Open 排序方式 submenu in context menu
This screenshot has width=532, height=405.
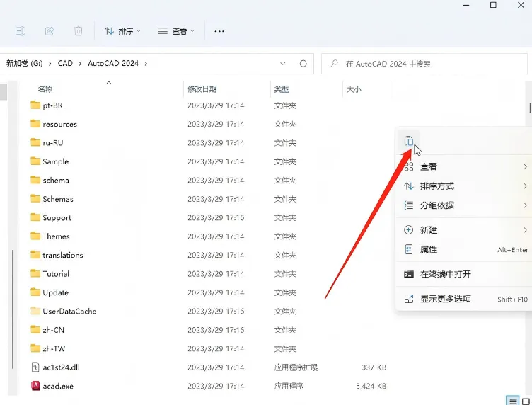tap(465, 186)
